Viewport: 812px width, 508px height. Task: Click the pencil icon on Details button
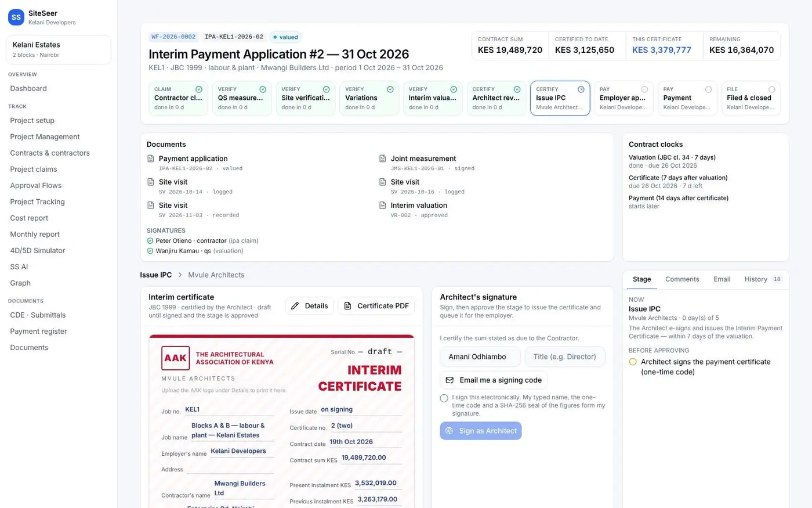point(295,306)
